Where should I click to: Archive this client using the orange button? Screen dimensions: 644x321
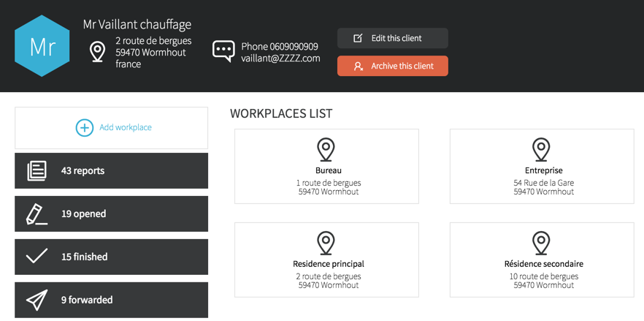coord(393,66)
